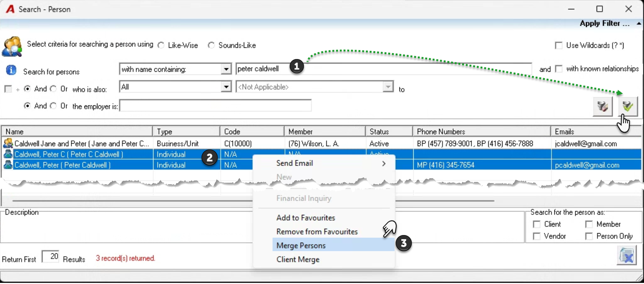Open the with name containing dropdown
The image size is (644, 284).
(226, 69)
